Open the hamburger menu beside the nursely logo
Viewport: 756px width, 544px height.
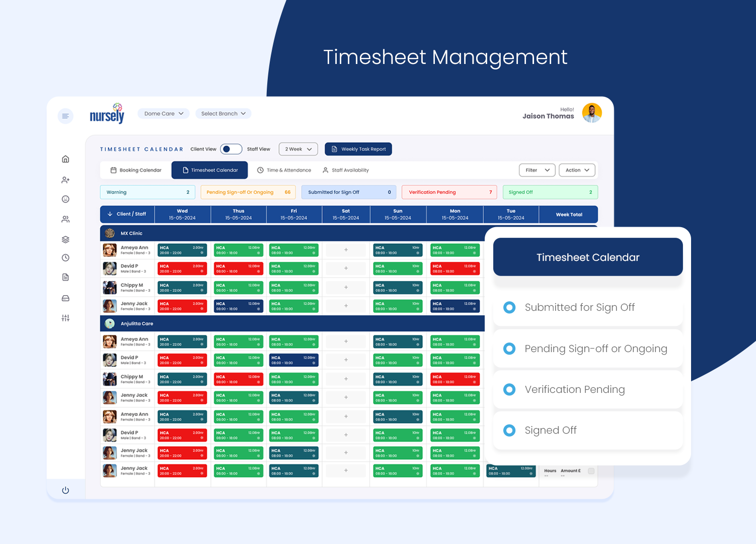[65, 116]
